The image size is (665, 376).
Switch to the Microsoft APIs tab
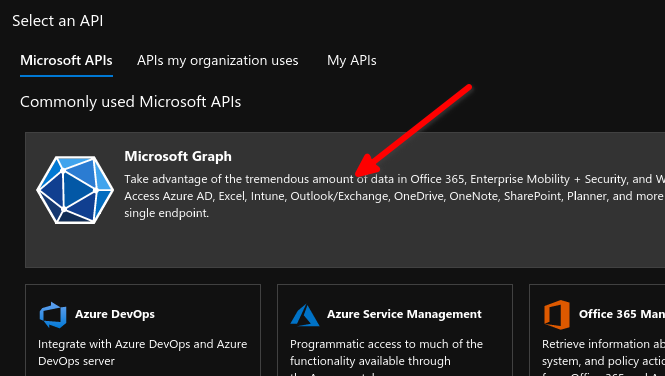[x=66, y=61]
